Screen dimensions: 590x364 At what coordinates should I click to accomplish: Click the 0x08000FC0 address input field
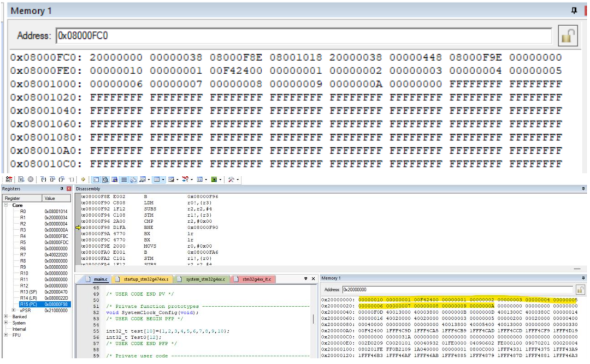coord(304,35)
